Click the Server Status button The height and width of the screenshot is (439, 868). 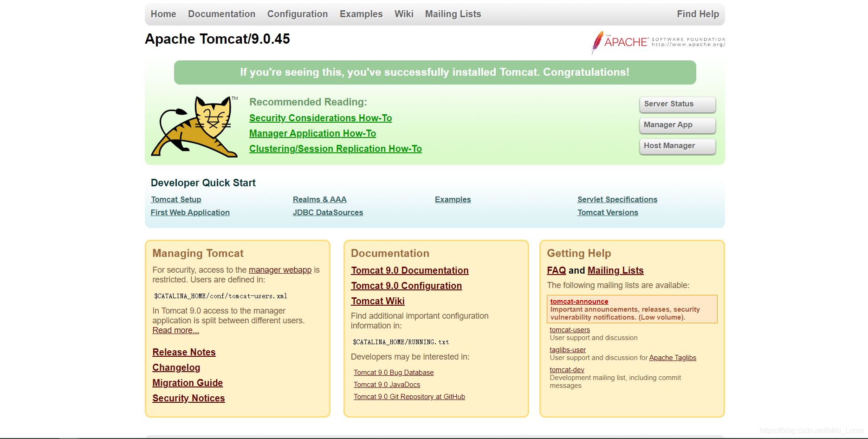click(x=677, y=104)
